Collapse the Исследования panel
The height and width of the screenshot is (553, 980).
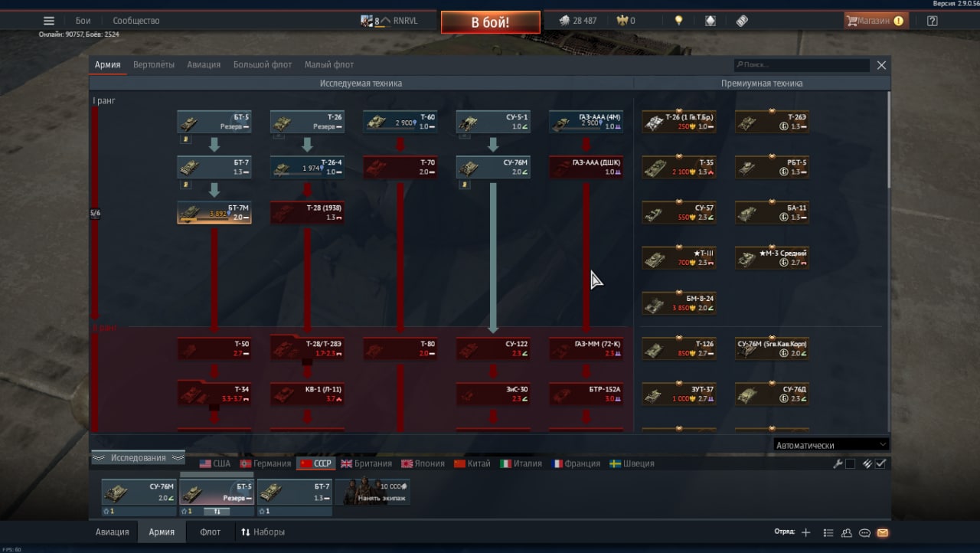138,457
